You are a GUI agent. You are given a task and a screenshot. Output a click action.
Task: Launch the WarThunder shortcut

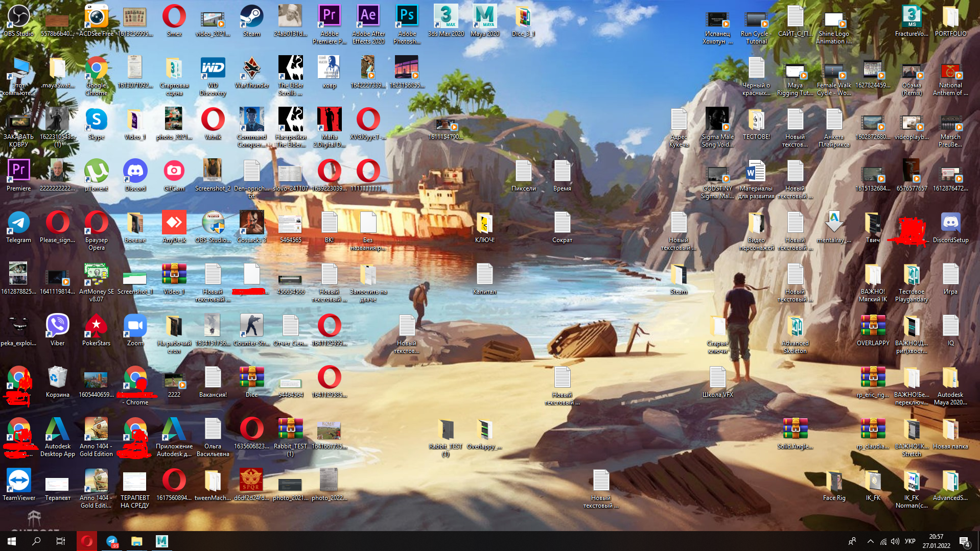(251, 72)
